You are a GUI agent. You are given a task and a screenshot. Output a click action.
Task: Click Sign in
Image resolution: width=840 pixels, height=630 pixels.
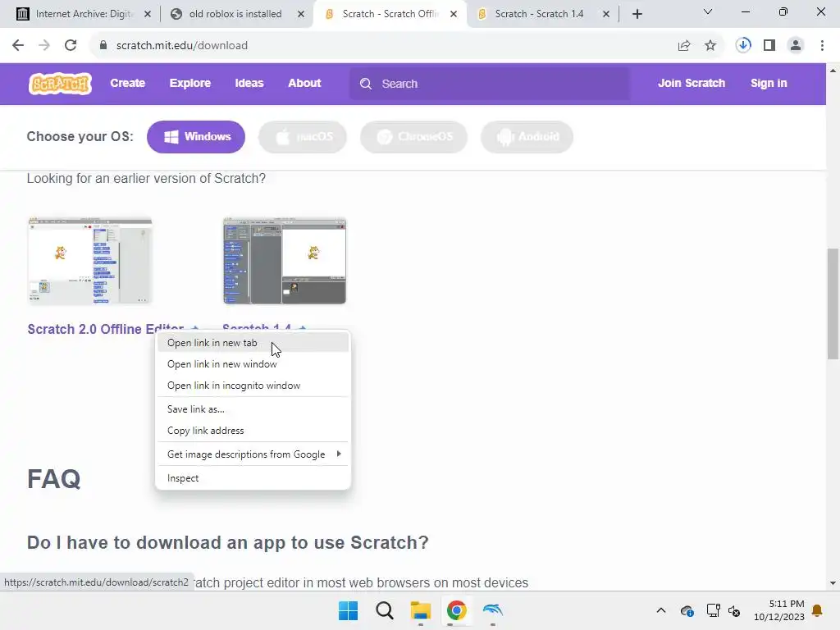[768, 83]
